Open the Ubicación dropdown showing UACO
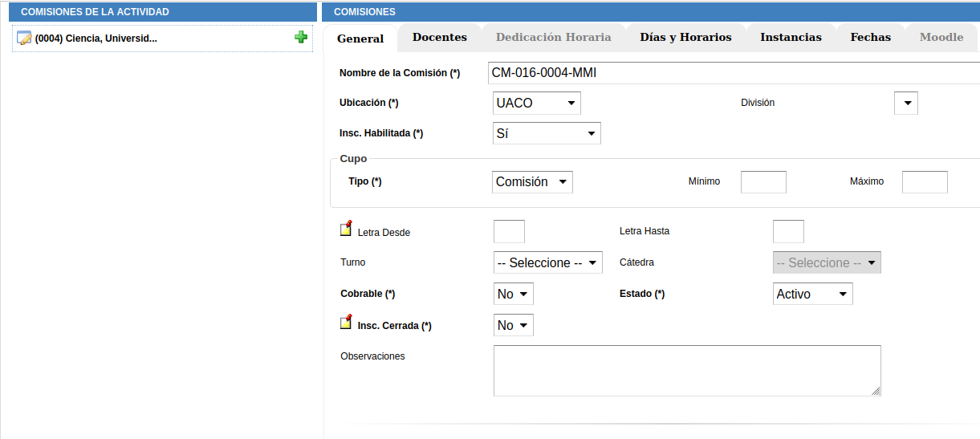 [x=536, y=103]
